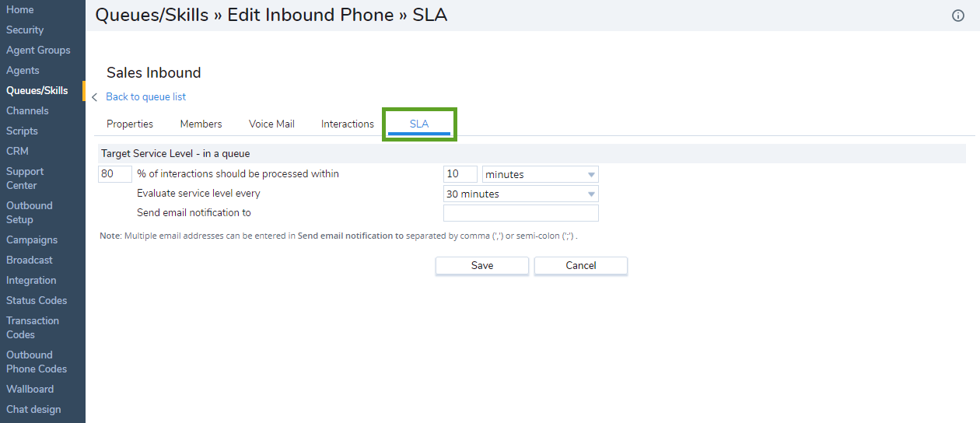Navigate to Campaigns in the sidebar
The image size is (980, 423).
[32, 239]
